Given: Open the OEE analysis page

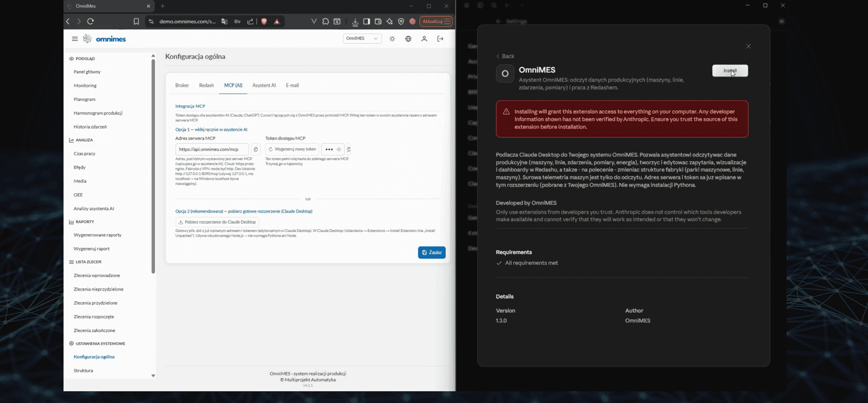Looking at the screenshot, I should 78,194.
